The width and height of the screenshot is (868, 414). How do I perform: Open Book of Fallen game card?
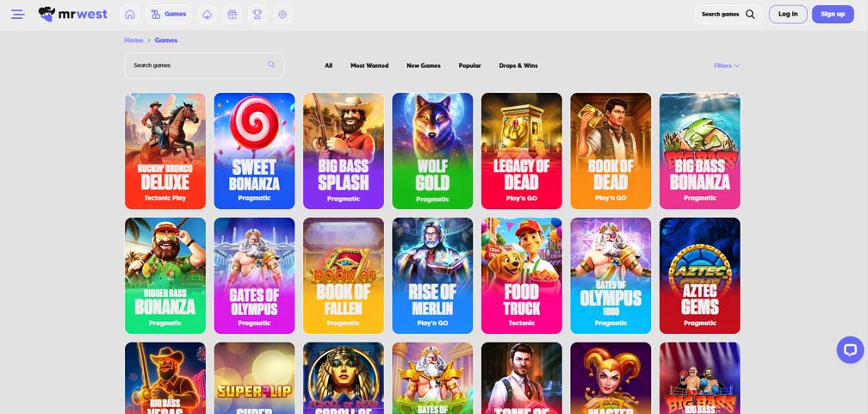344,275
